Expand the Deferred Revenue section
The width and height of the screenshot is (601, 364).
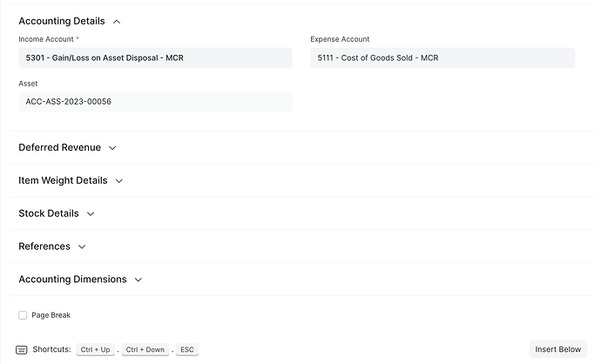[x=59, y=148]
